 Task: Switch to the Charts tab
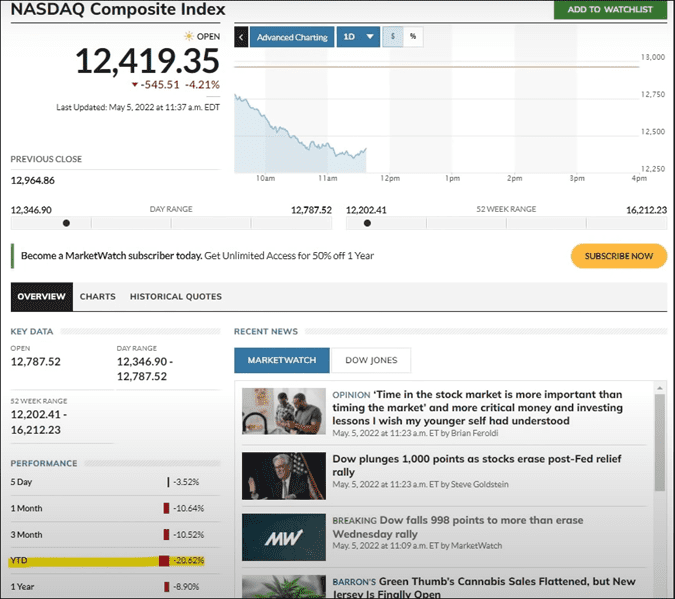click(x=97, y=296)
